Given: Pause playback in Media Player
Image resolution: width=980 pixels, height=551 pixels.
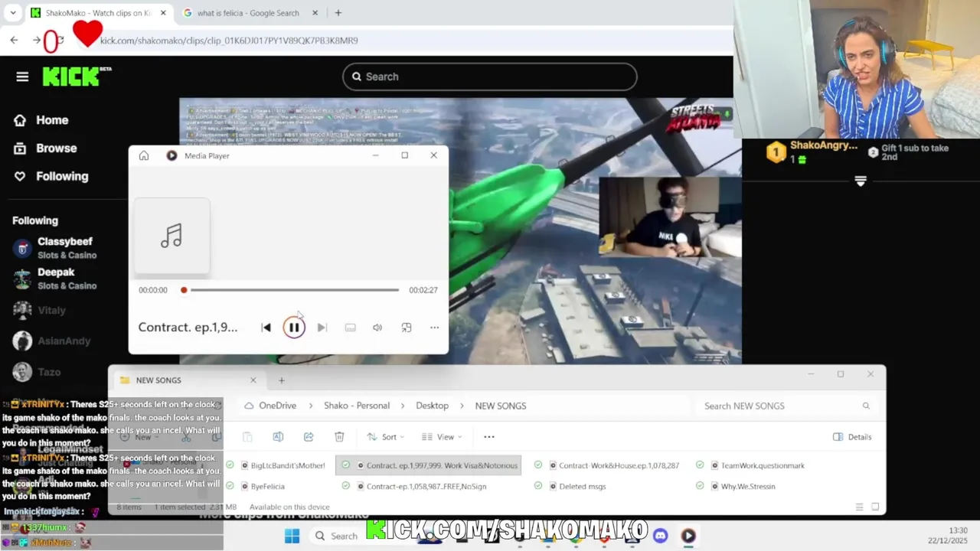Looking at the screenshot, I should point(294,328).
